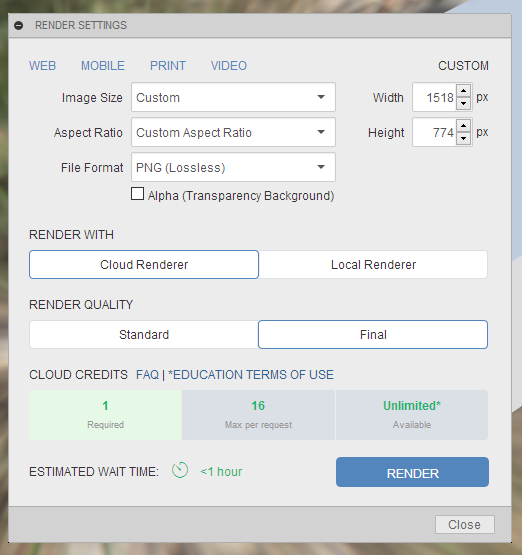Image resolution: width=522 pixels, height=555 pixels.
Task: Increase Height with the up arrow
Action: coord(464,126)
